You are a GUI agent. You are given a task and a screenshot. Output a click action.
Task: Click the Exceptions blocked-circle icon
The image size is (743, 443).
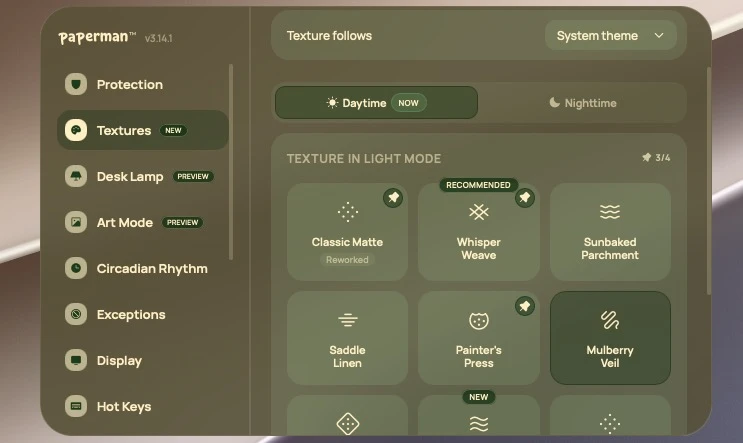[76, 314]
